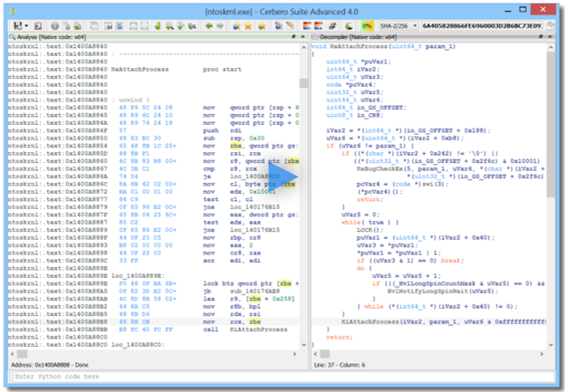
Task: Click the pencil edit toolbar icon
Action: (290, 26)
